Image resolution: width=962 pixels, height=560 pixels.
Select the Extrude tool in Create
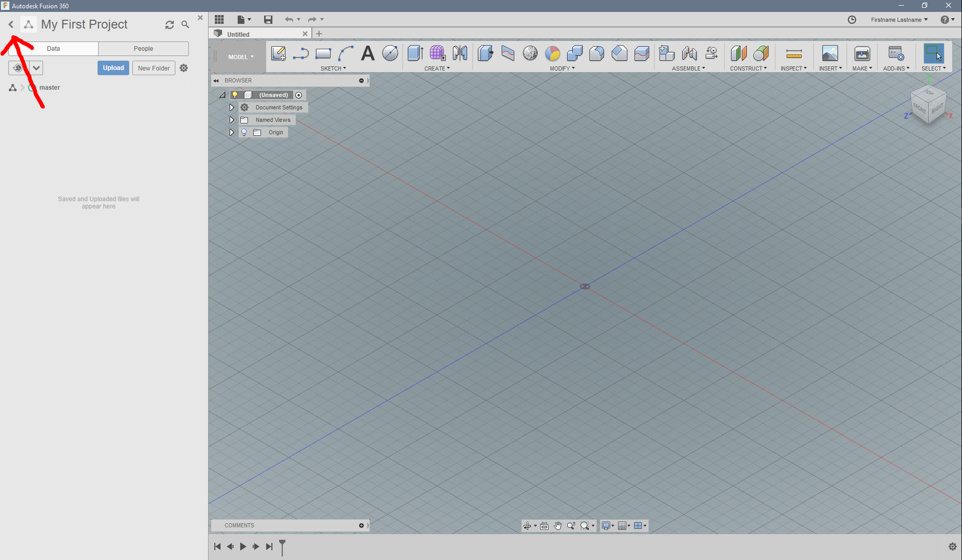click(x=415, y=53)
